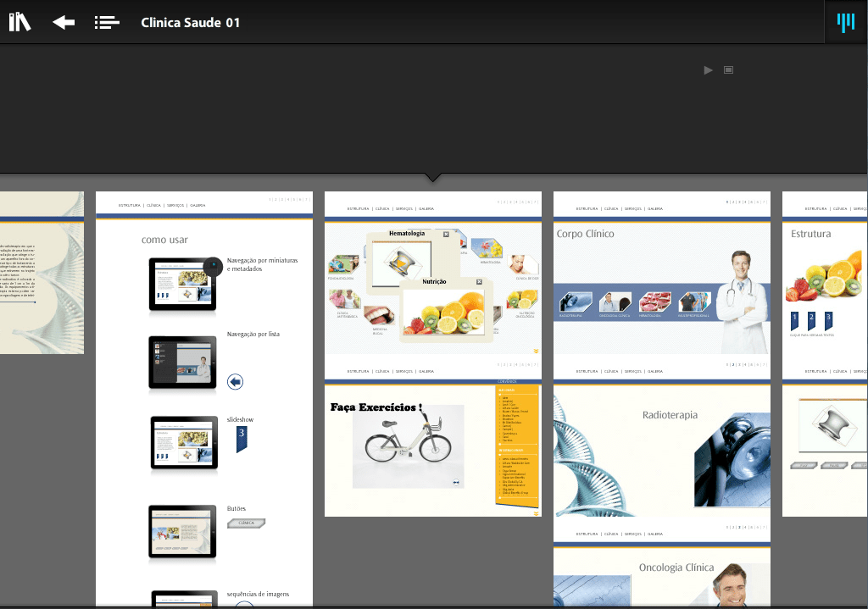The width and height of the screenshot is (868, 609).
Task: Toggle the blue browse mode icon
Action: click(845, 22)
